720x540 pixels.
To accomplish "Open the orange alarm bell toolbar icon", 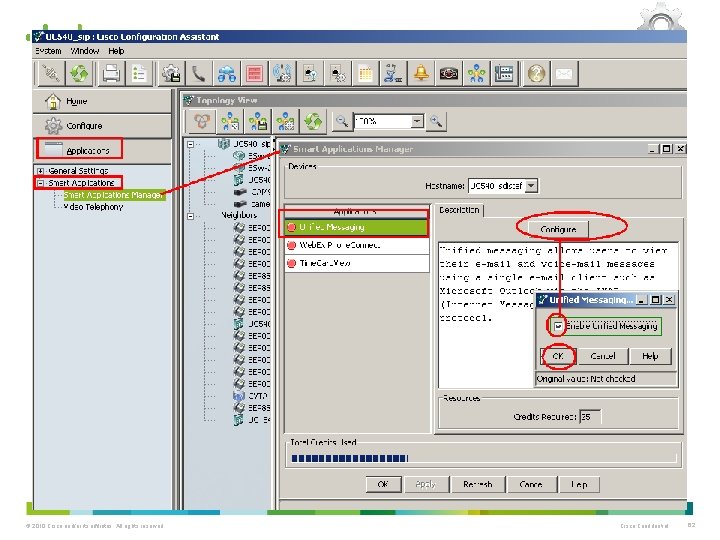I will pos(421,73).
